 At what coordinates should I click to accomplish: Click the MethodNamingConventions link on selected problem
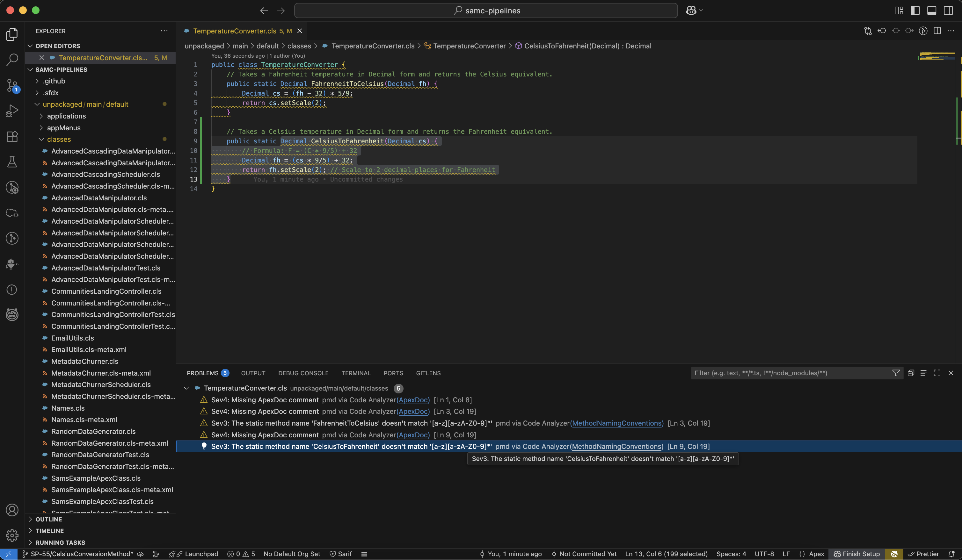pos(616,446)
